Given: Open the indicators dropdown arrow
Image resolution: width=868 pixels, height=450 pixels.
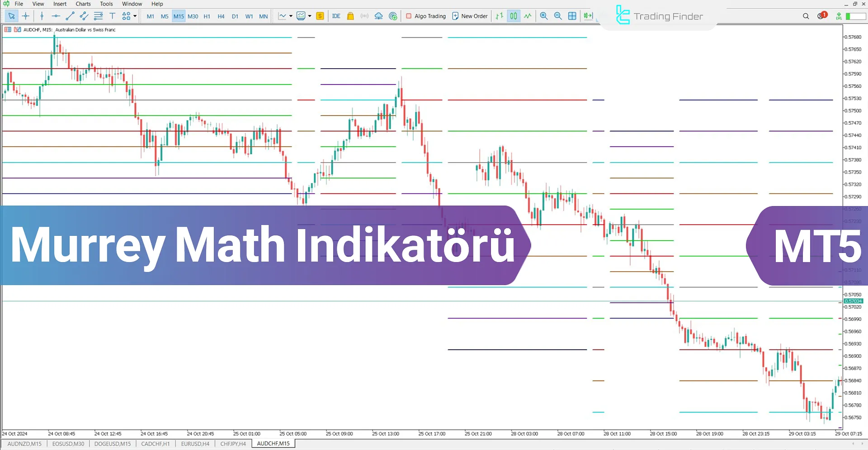Looking at the screenshot, I should (x=310, y=16).
